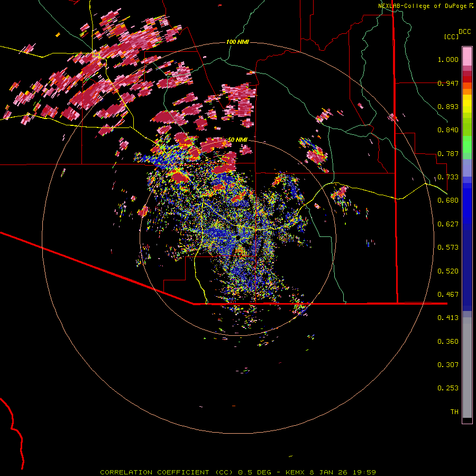Pick the light pink segment of the color scale
476x476 pixels.
[467, 56]
